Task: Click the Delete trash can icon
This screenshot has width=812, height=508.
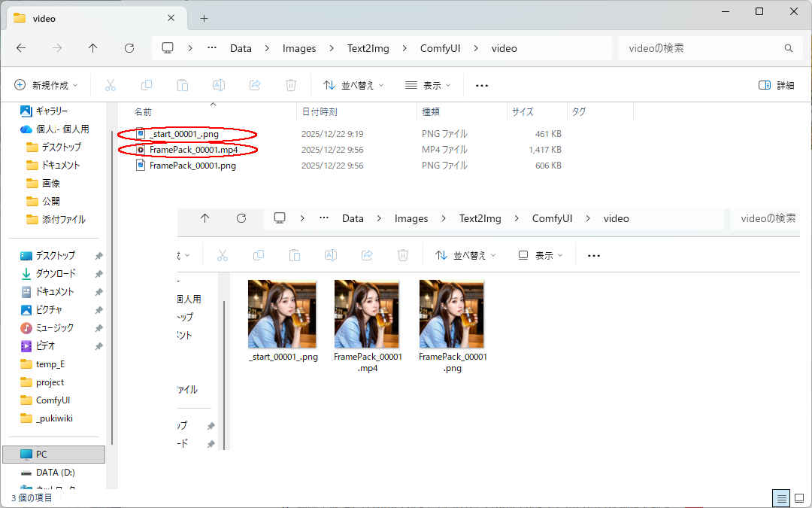Action: pyautogui.click(x=291, y=85)
